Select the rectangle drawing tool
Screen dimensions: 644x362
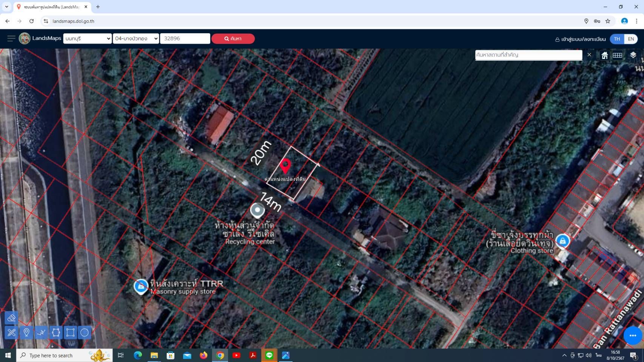(70, 333)
